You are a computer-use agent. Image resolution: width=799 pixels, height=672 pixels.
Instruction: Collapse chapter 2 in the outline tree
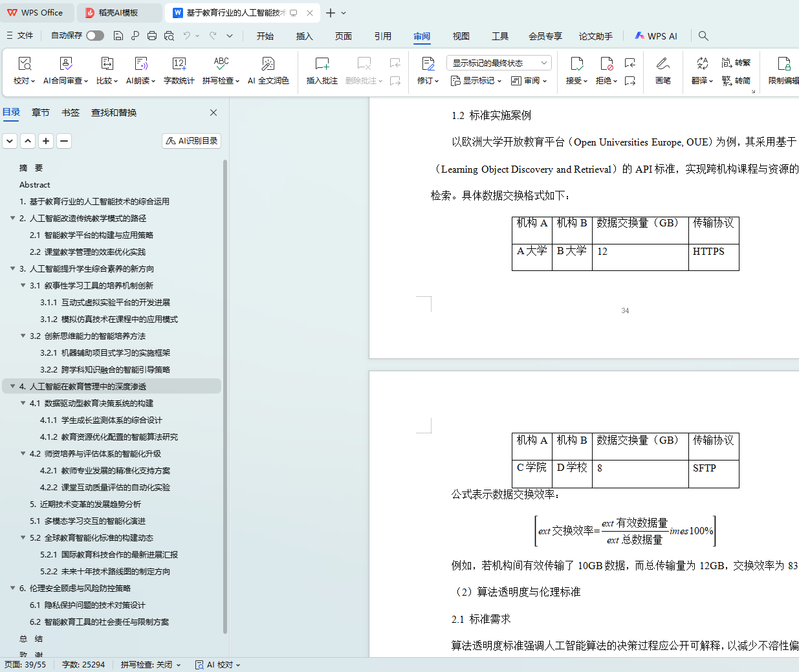13,218
